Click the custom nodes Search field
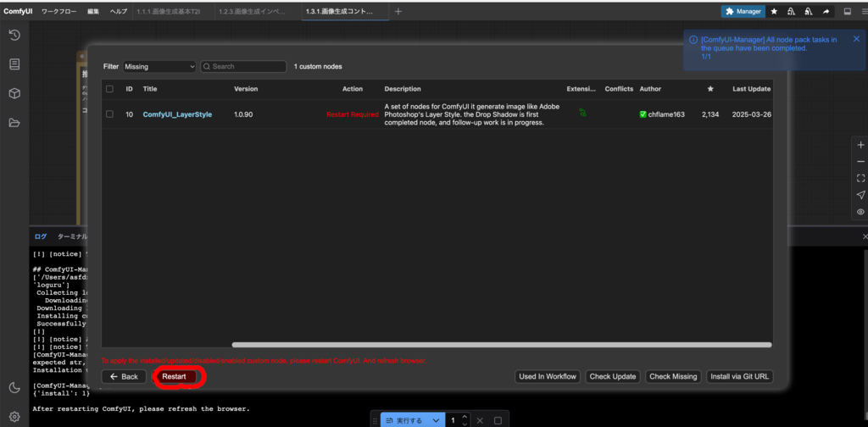Screen dimensions: 868x427 click(243, 66)
